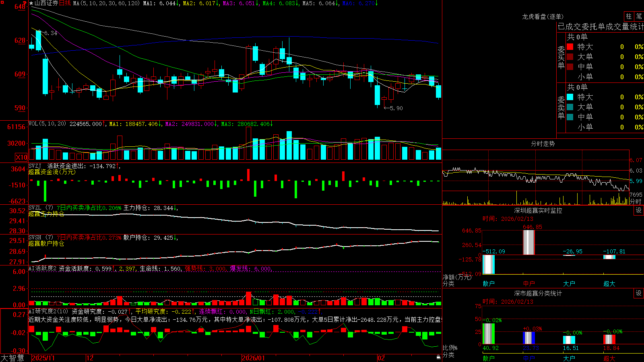644x362 pixels.
Task: Toggle the favorite star beside 山西证券
Action: coord(31,3)
